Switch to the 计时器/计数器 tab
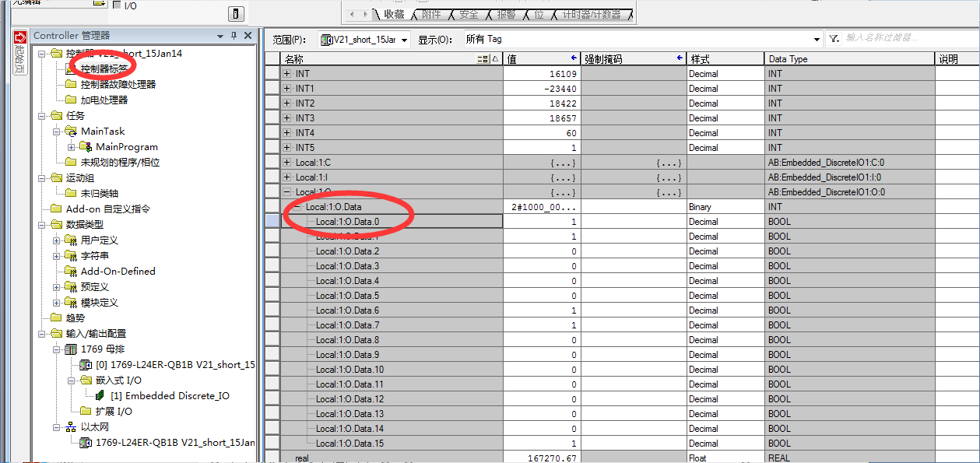Viewport: 980px width, 463px height. point(592,14)
